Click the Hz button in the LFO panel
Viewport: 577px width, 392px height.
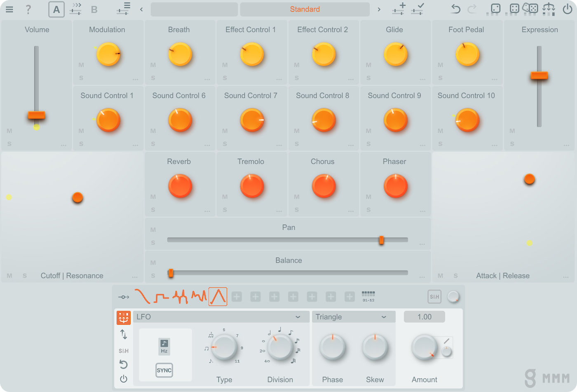tap(164, 347)
